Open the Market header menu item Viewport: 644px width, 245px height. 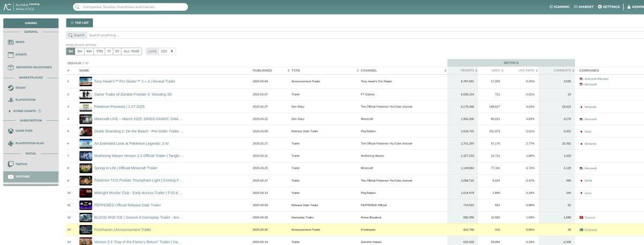tap(583, 7)
